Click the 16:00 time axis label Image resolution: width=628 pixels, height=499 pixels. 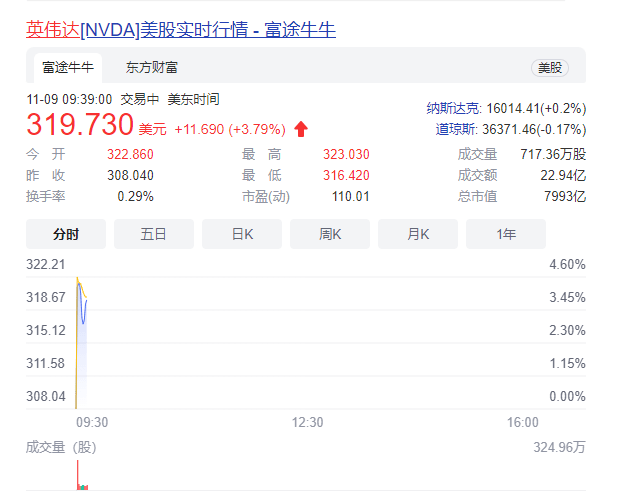pos(522,422)
